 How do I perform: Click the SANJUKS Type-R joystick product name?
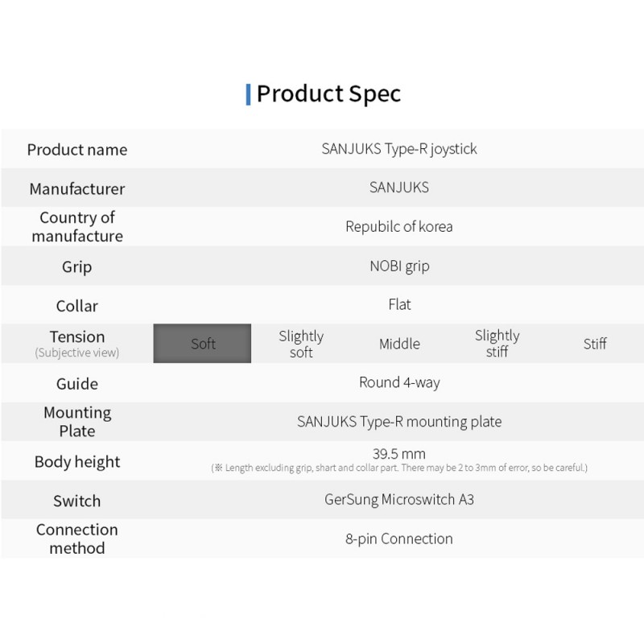pos(399,149)
